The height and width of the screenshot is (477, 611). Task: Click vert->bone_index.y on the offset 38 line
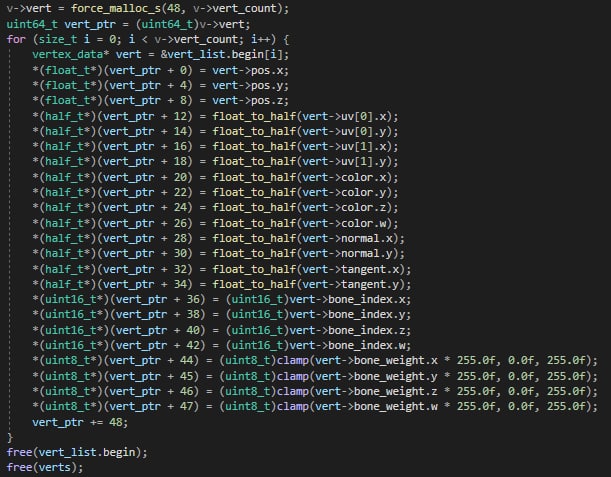(347, 314)
